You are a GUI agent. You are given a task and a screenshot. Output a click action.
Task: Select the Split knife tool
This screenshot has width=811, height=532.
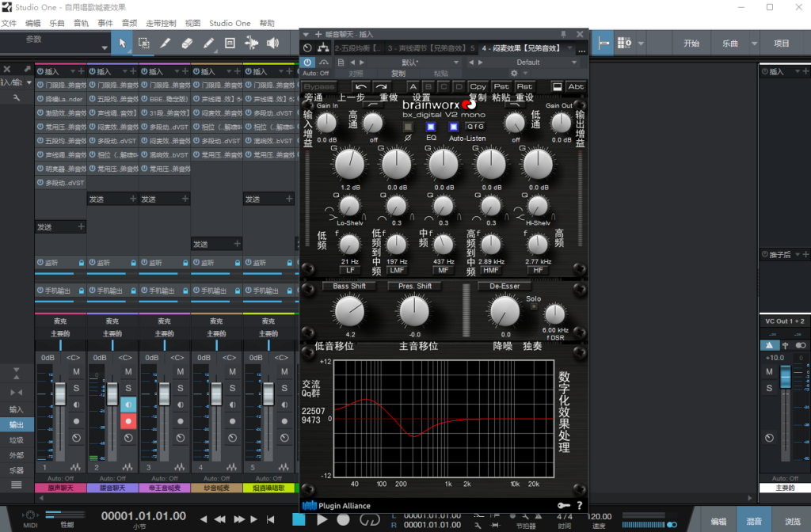click(166, 44)
